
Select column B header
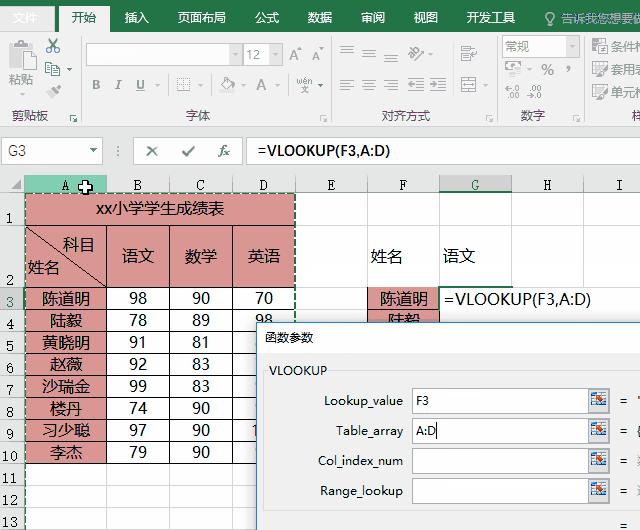[138, 185]
